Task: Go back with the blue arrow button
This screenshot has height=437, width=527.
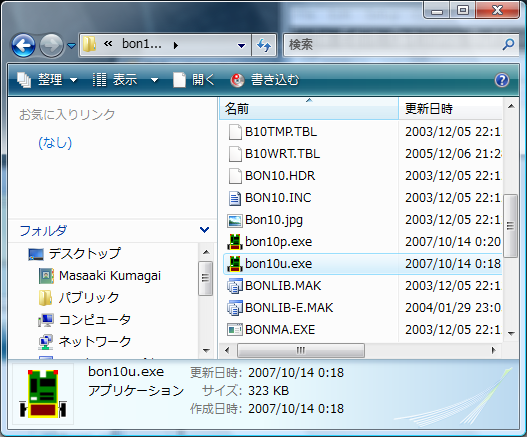Action: click(x=24, y=45)
